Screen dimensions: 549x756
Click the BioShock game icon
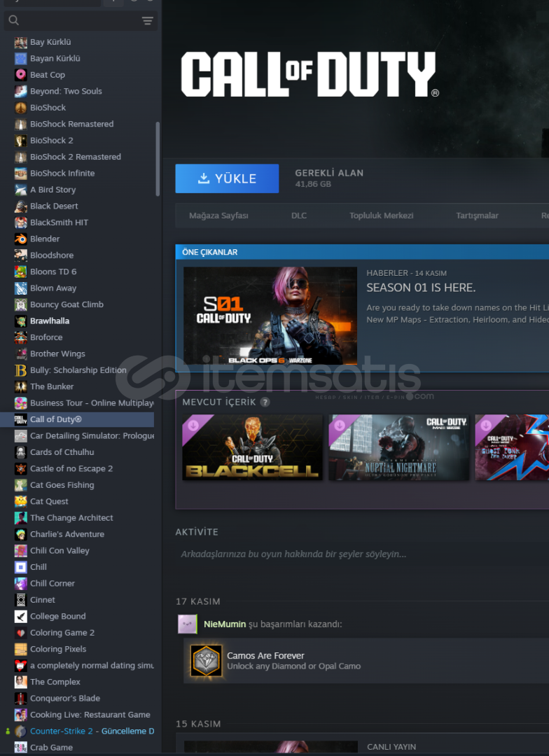(21, 108)
